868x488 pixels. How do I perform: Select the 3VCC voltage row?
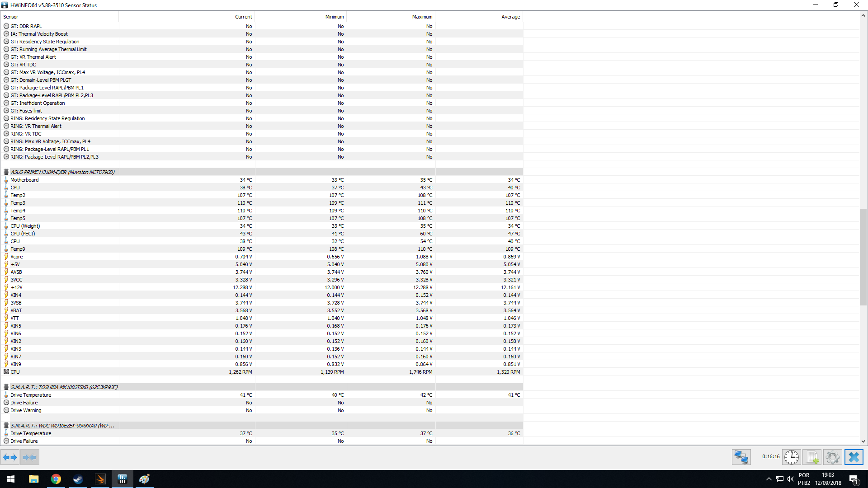262,280
